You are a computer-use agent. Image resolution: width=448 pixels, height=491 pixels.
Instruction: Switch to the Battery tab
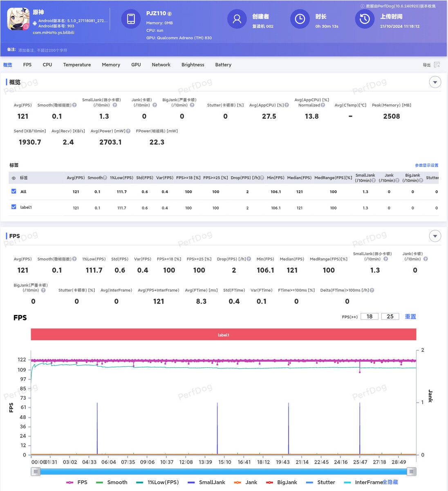[x=223, y=65]
